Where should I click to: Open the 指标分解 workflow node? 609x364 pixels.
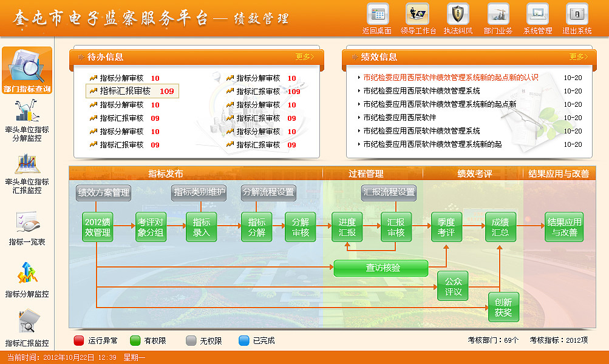coord(257,227)
